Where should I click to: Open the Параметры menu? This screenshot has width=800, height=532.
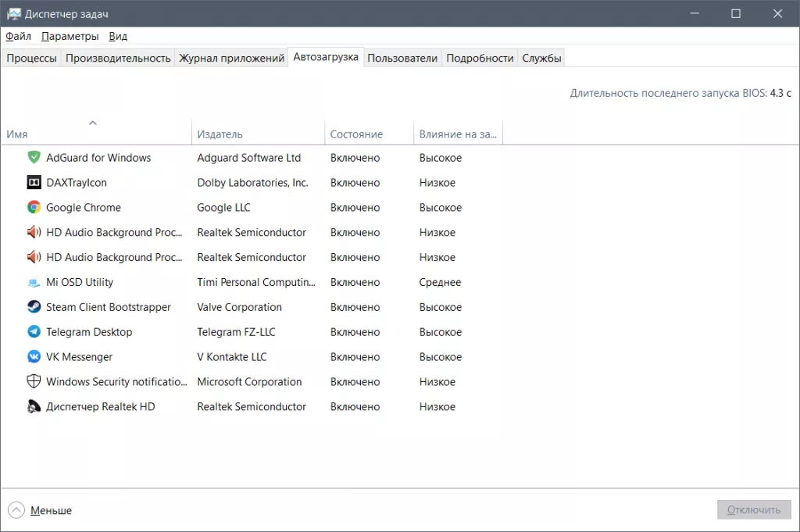pyautogui.click(x=70, y=36)
